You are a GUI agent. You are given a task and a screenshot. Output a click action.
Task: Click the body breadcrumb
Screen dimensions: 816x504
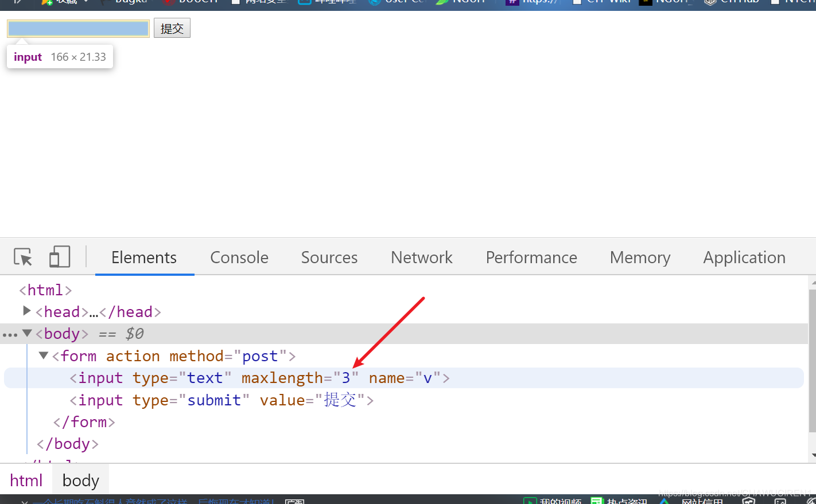(81, 480)
